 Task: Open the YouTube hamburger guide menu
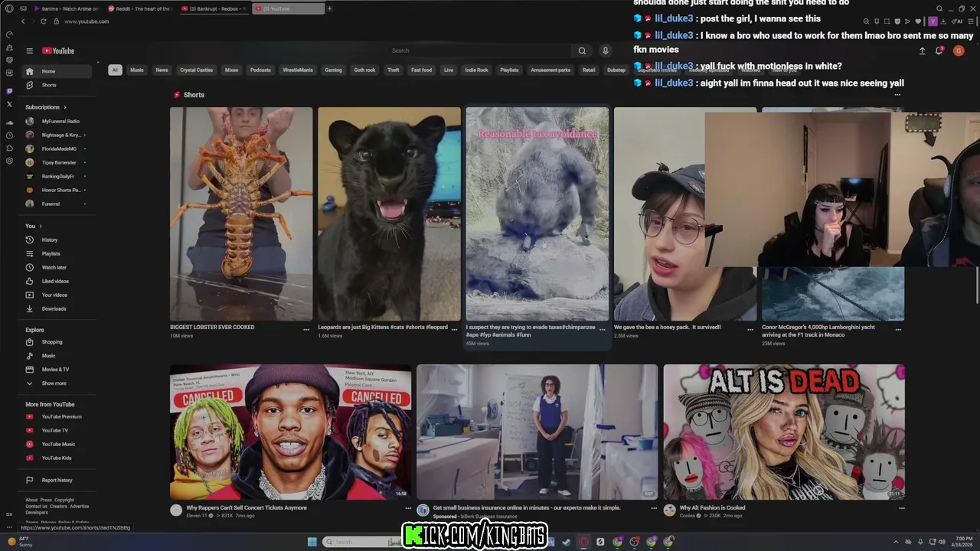[x=29, y=51]
